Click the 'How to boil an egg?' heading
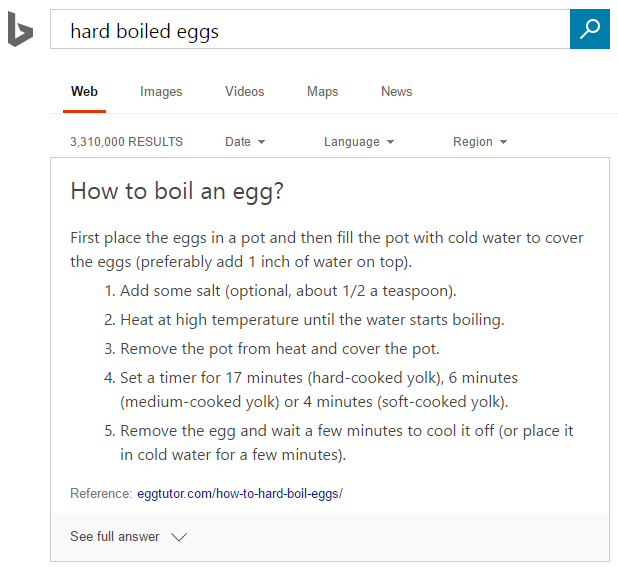618x567 pixels. click(177, 191)
